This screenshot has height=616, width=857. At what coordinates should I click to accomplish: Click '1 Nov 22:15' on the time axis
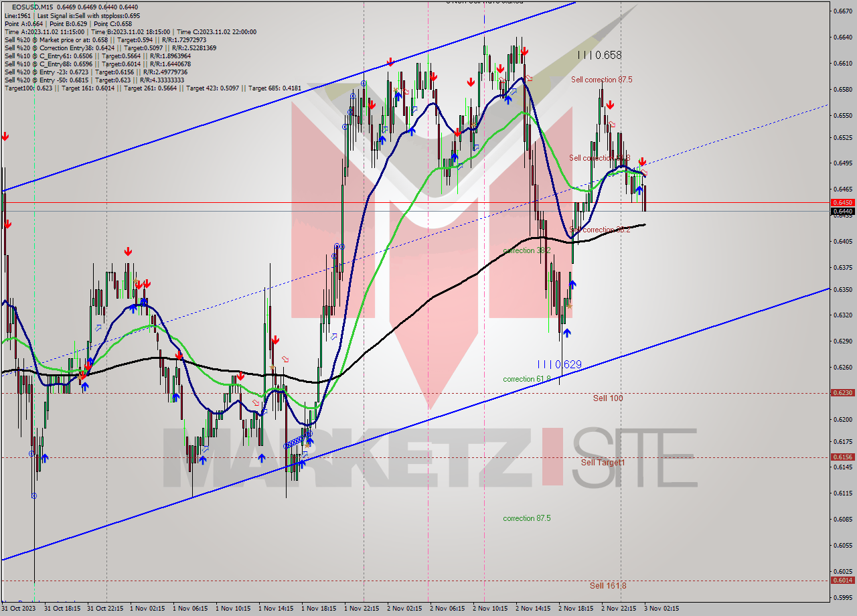[363, 609]
